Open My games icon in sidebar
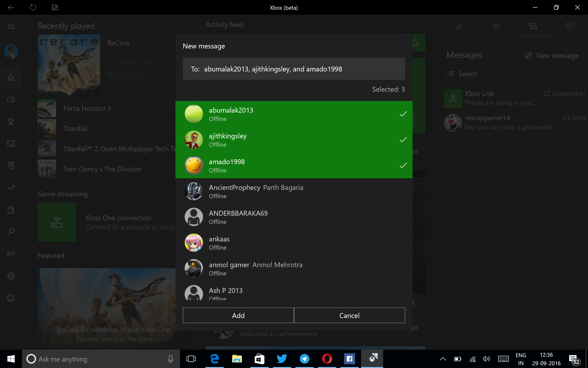588x368 pixels. point(11,100)
